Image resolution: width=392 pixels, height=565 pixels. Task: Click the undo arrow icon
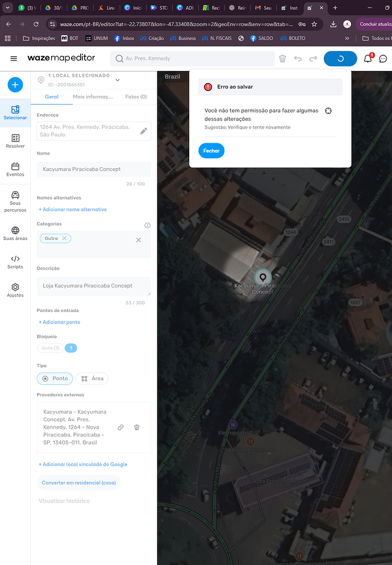(298, 59)
